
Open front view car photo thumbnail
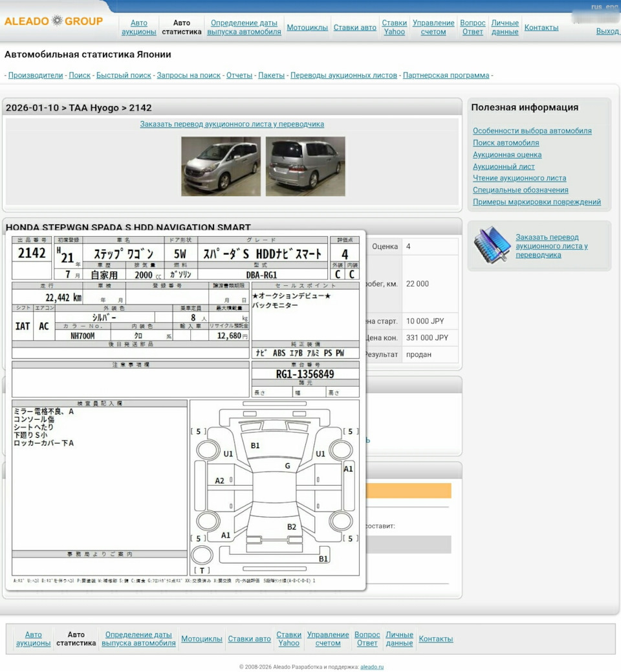(x=221, y=166)
